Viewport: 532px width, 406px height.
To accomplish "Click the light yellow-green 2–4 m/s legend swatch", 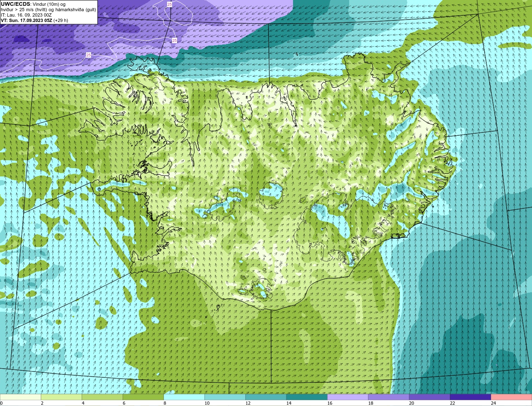I will 62,397.
